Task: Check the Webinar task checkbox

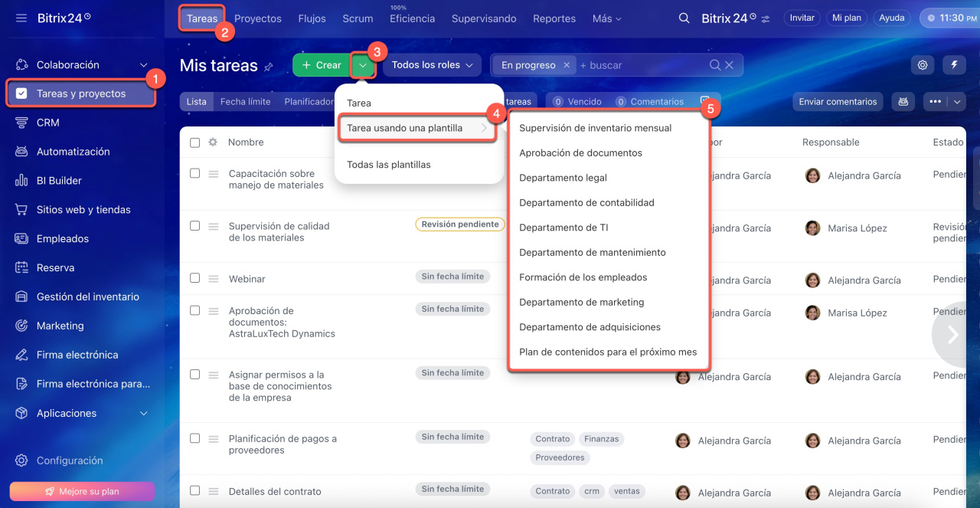Action: click(194, 278)
